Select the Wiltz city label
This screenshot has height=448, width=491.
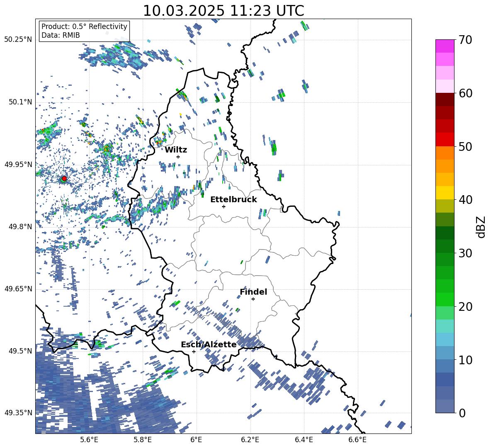(176, 150)
